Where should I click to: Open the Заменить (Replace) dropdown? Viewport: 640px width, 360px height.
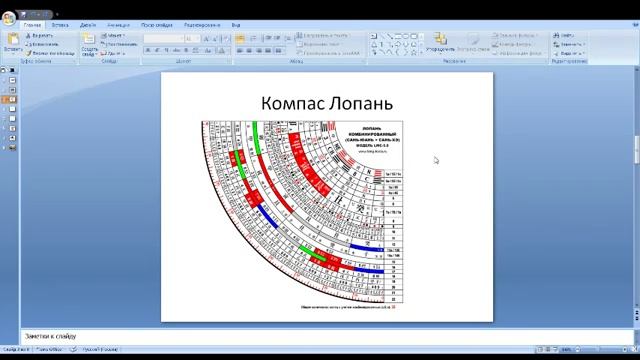coord(569,44)
